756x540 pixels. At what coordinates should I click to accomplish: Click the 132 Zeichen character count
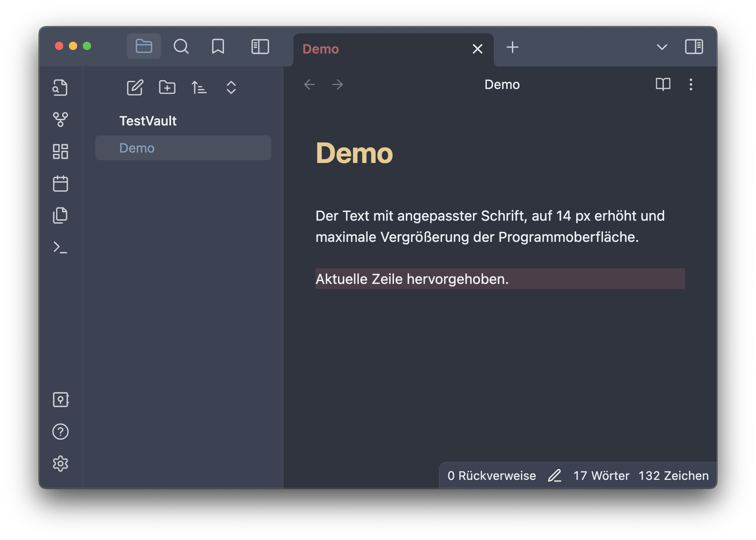[x=674, y=476]
